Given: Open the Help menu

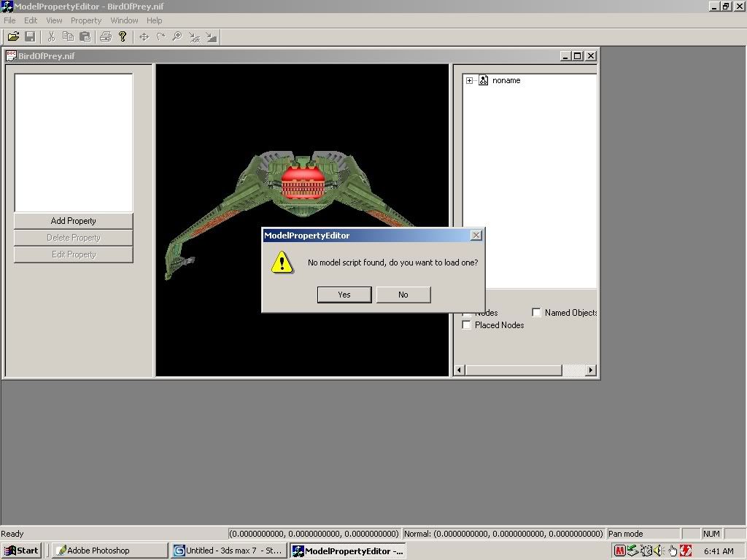Looking at the screenshot, I should click(154, 20).
